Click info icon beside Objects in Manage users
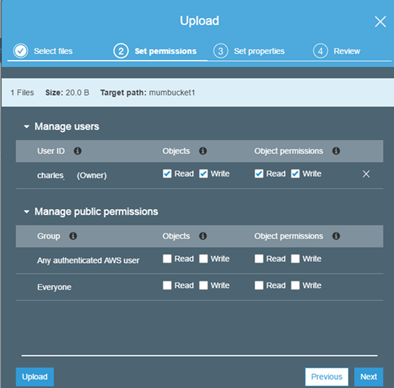This screenshot has width=394, height=388. 203,151
